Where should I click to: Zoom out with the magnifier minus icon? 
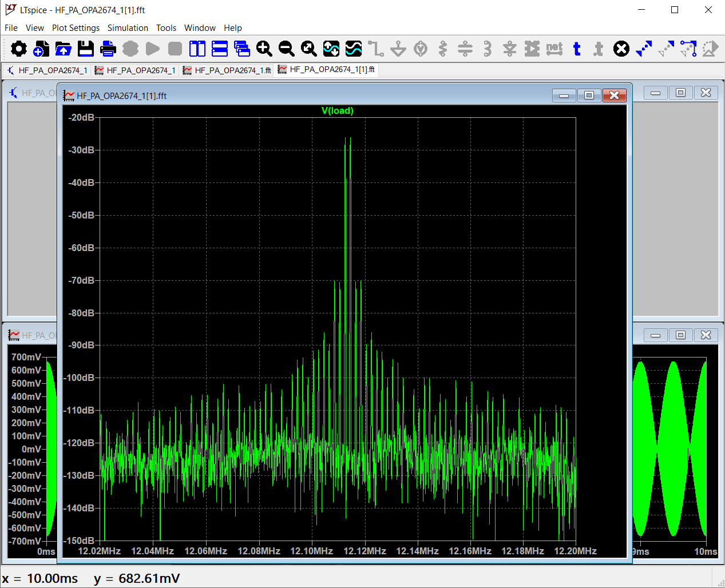pyautogui.click(x=287, y=49)
